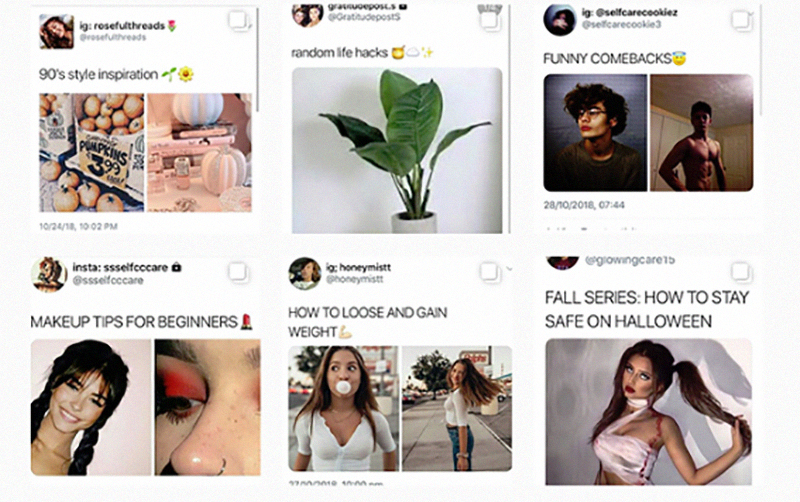Open the plant photo in life hacks tweet

(397, 150)
